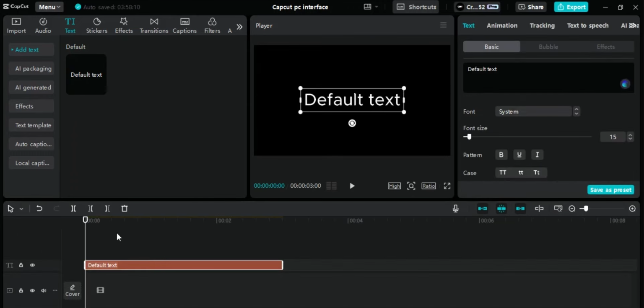Toggle the compare view icon beside timecode
This screenshot has width=644, height=308.
[331, 186]
